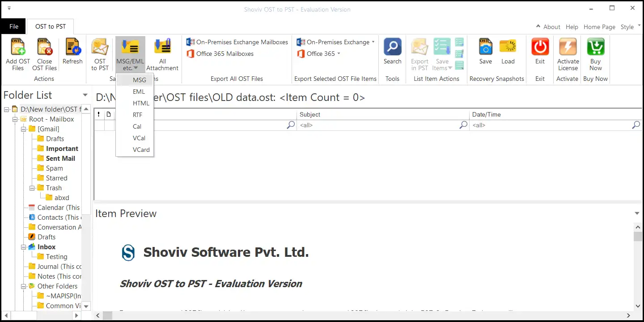Open the File tab
The width and height of the screenshot is (644, 322).
(x=14, y=26)
